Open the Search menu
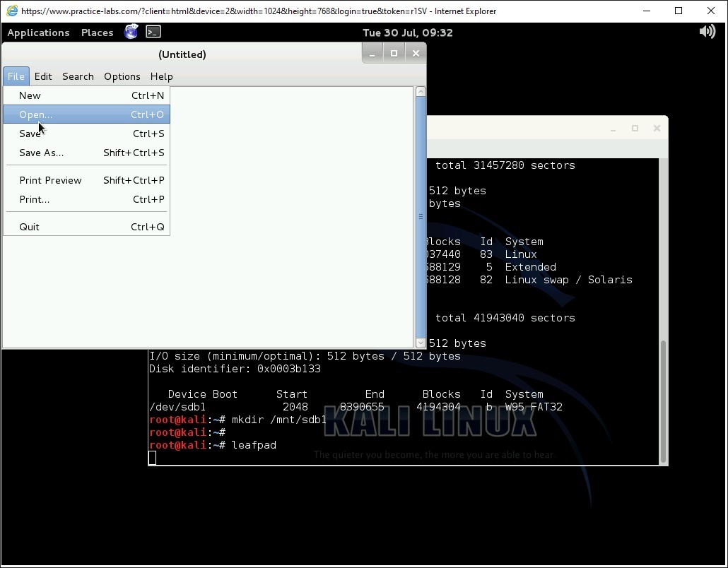This screenshot has height=568, width=728. [78, 76]
